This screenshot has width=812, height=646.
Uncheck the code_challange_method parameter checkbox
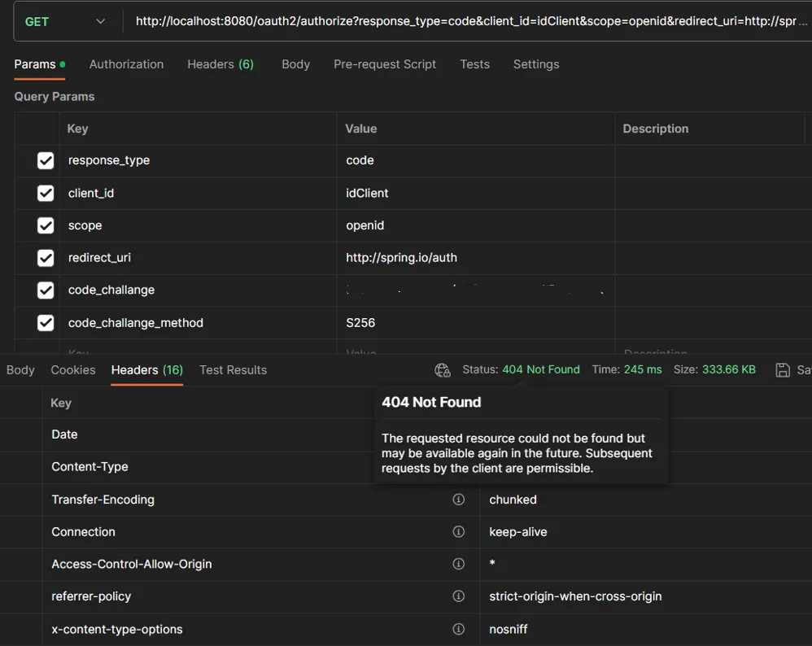click(46, 323)
